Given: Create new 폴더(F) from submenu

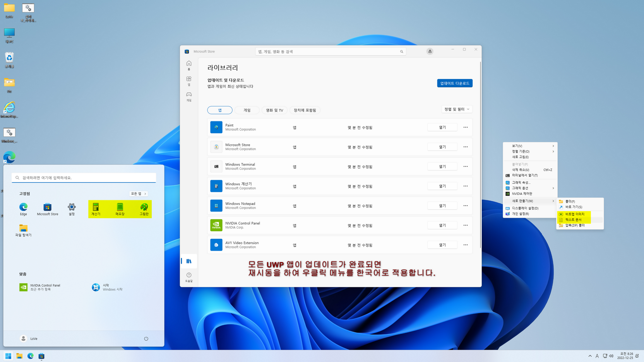Looking at the screenshot, I should 580,201.
